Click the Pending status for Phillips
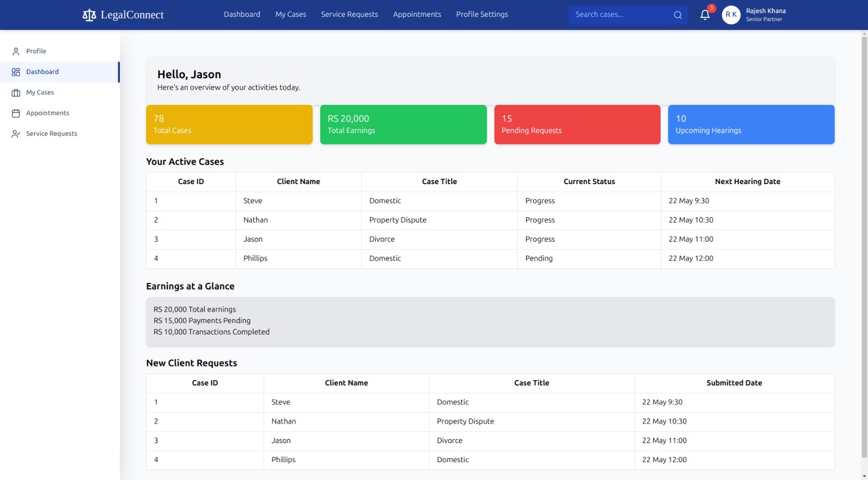Screen dimensions: 868x480 pyautogui.click(x=539, y=258)
